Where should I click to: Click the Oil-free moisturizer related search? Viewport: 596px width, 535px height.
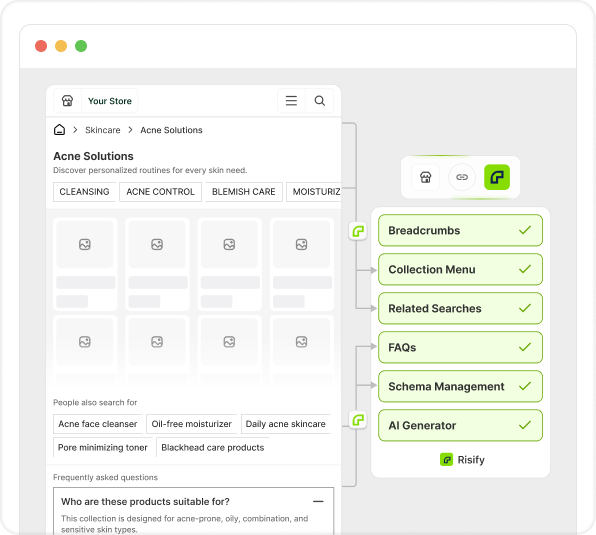click(x=192, y=424)
